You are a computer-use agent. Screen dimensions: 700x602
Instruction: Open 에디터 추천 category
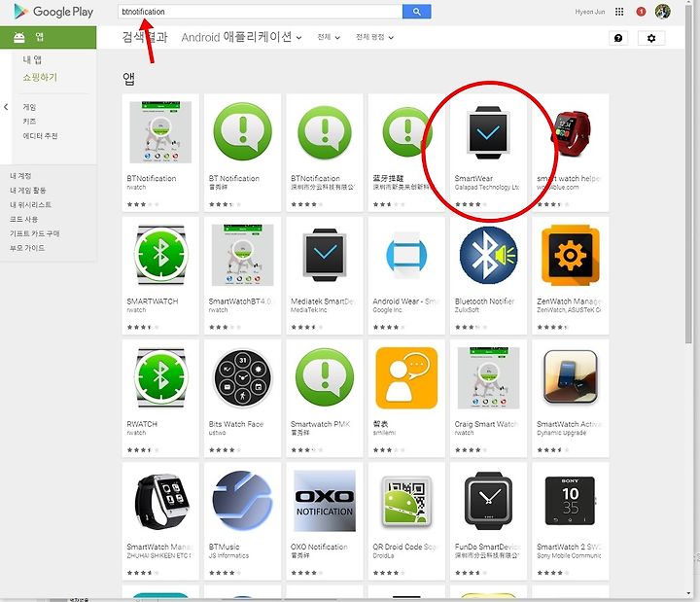(x=40, y=136)
